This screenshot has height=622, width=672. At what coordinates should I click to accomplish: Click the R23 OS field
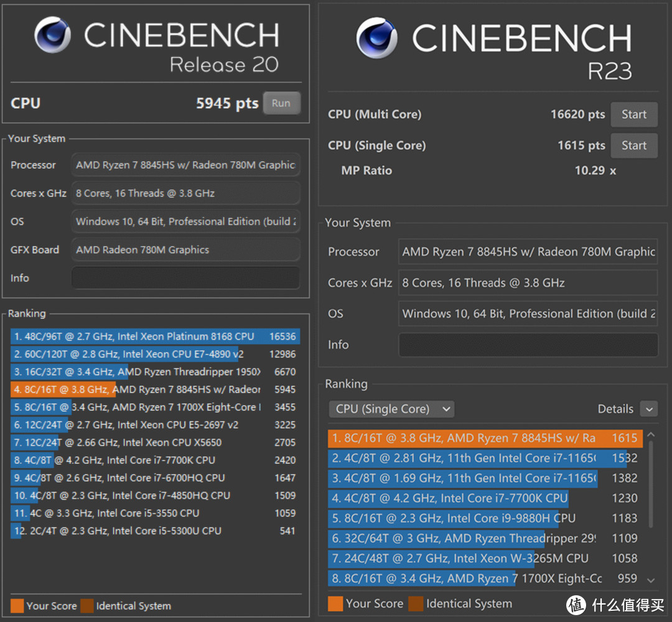point(528,313)
